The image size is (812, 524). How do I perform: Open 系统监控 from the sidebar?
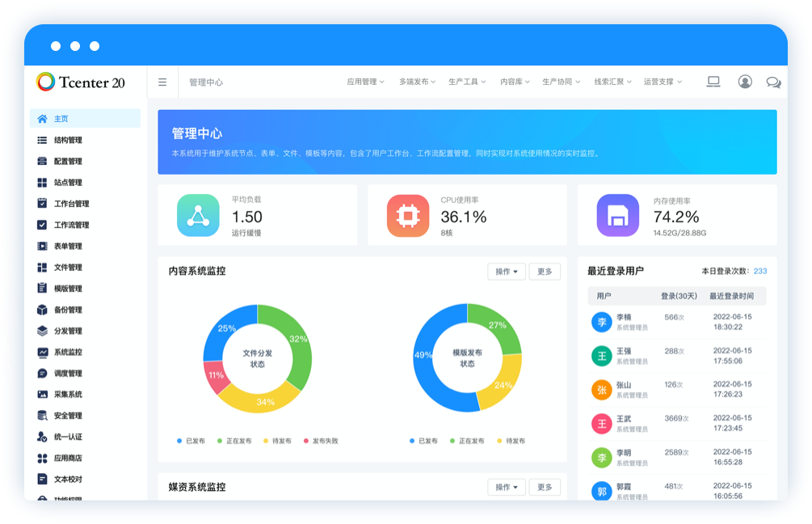[x=68, y=353]
